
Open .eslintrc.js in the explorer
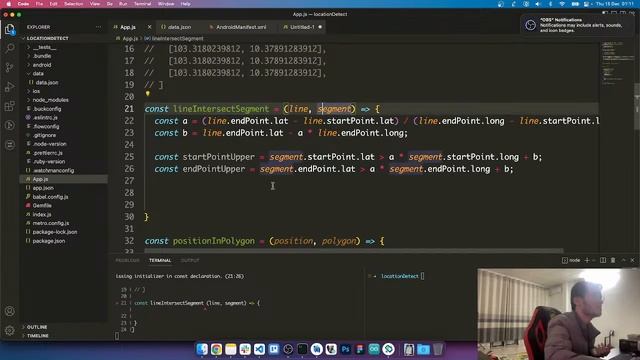pos(45,118)
